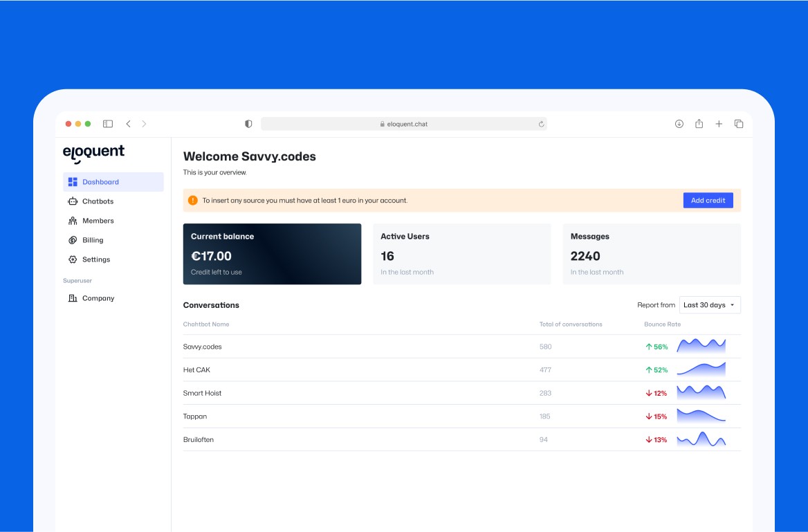Open the browser downloads icon

coord(679,124)
